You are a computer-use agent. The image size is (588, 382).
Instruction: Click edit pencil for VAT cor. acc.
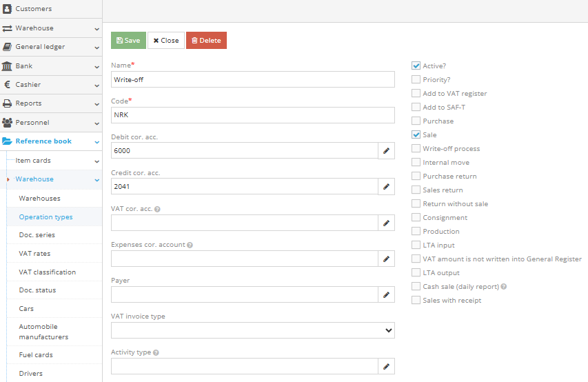coord(386,223)
